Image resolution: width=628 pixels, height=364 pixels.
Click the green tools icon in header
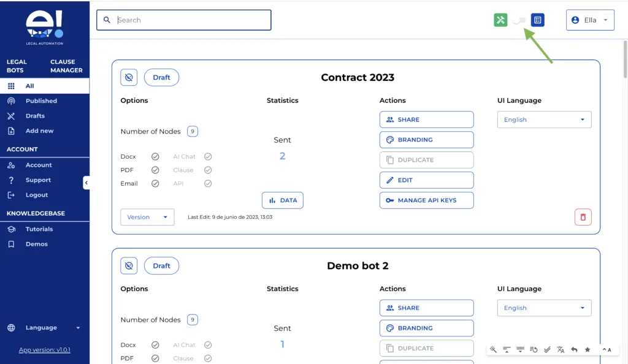click(x=500, y=20)
